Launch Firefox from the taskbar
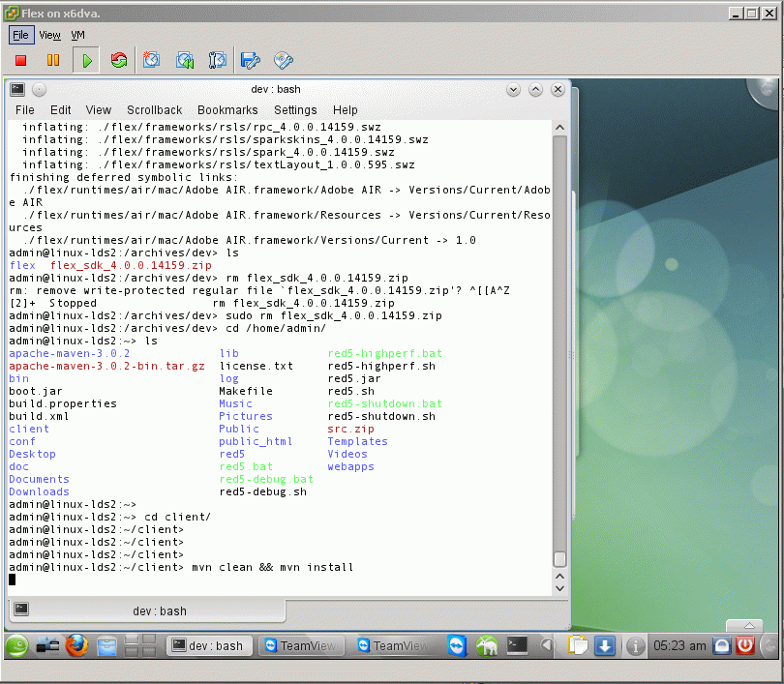Screen dimensions: 784x684 pyautogui.click(x=76, y=645)
